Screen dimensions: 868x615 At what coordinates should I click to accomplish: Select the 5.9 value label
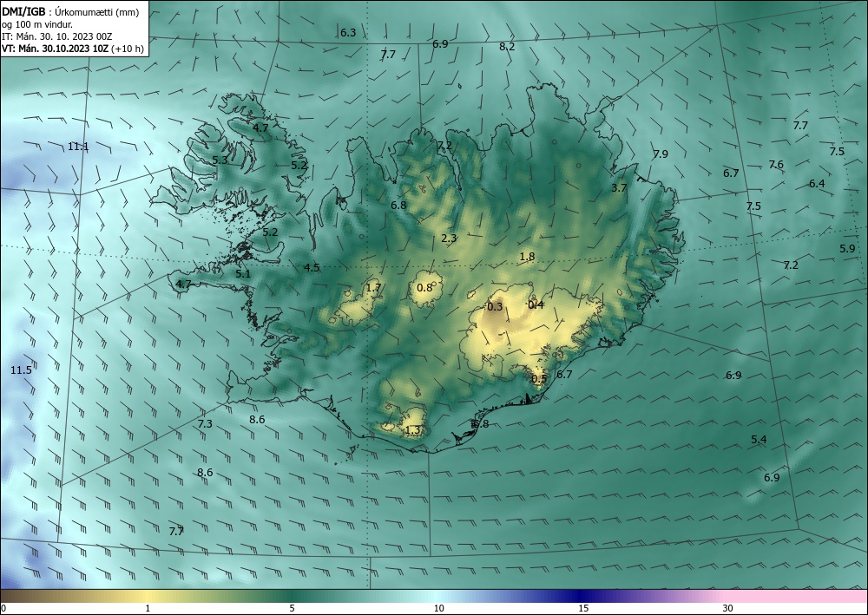[x=847, y=249]
